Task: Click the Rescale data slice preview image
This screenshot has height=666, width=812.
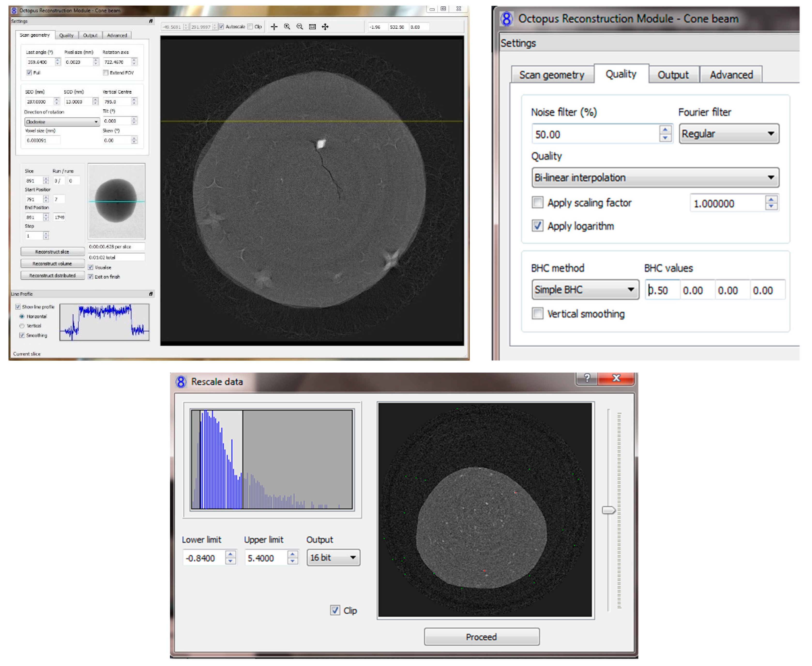Action: click(485, 510)
